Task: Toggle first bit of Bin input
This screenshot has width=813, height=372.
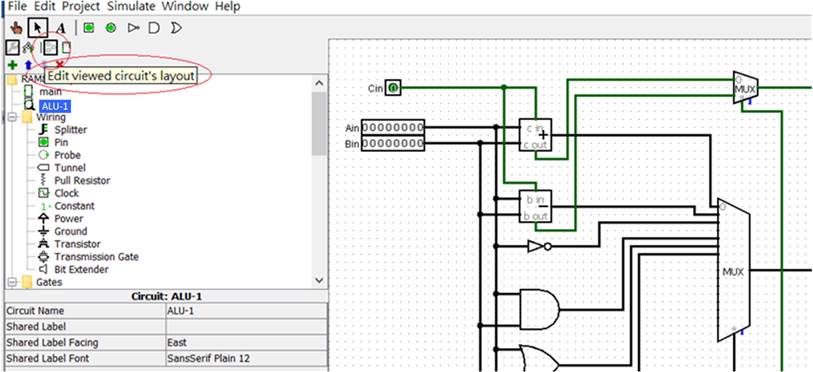Action: 366,143
